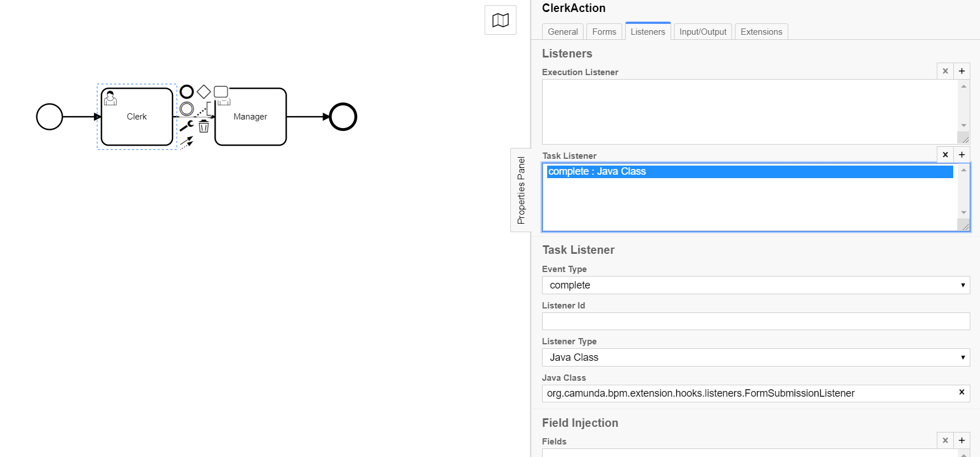Clear the Java Class field value
Viewport: 980px width, 457px height.
click(x=961, y=392)
